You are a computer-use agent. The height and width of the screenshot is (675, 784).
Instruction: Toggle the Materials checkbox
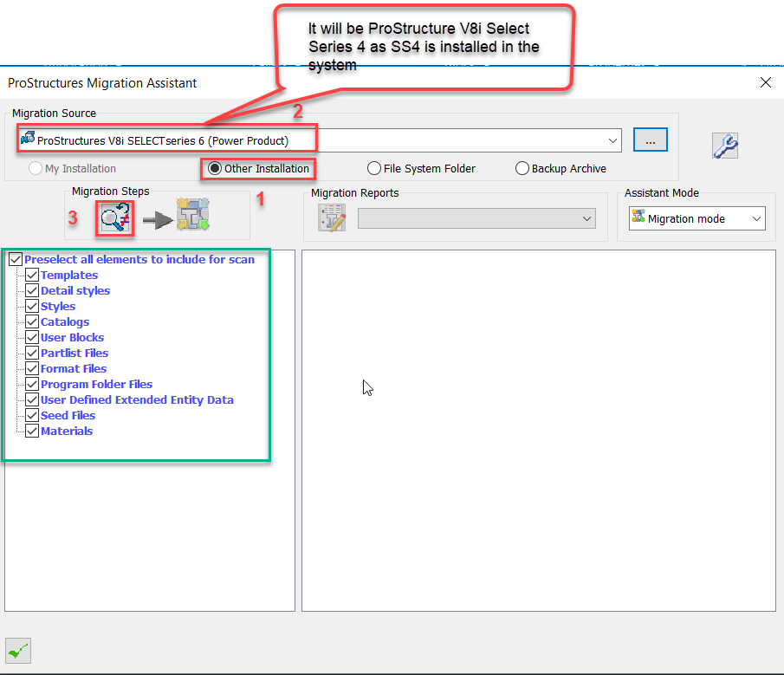(32, 431)
